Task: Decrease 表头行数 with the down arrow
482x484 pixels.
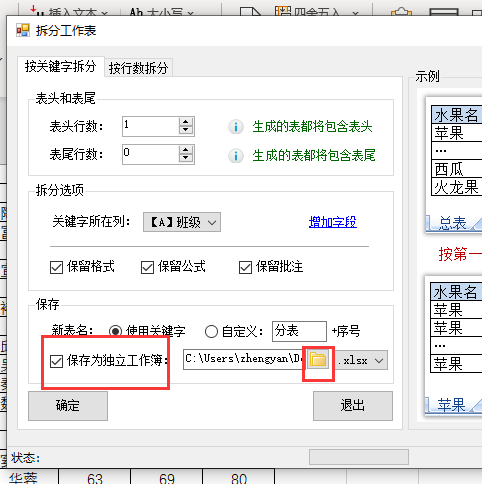Action: [x=186, y=130]
